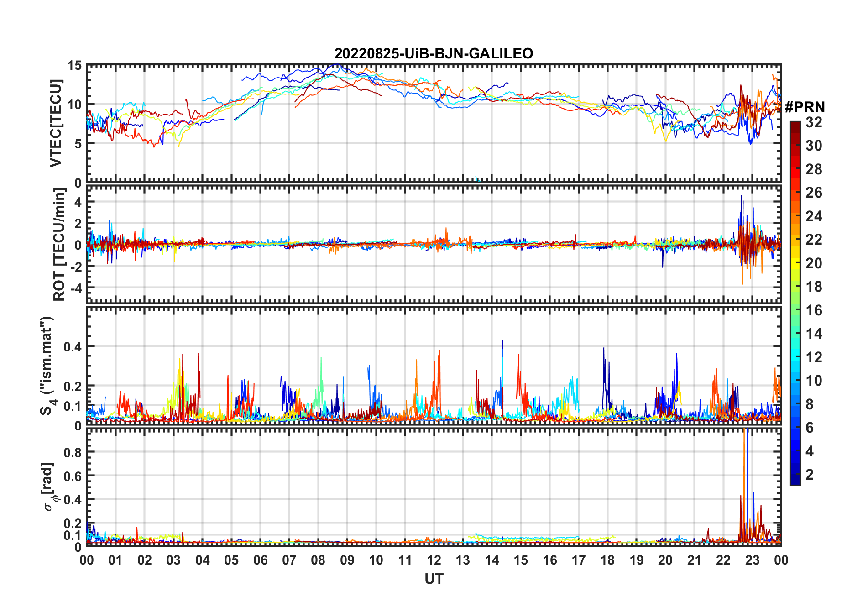This screenshot has height=607, width=868.
Task: Pick the green colorbar region beside 16
Action: pos(795,310)
